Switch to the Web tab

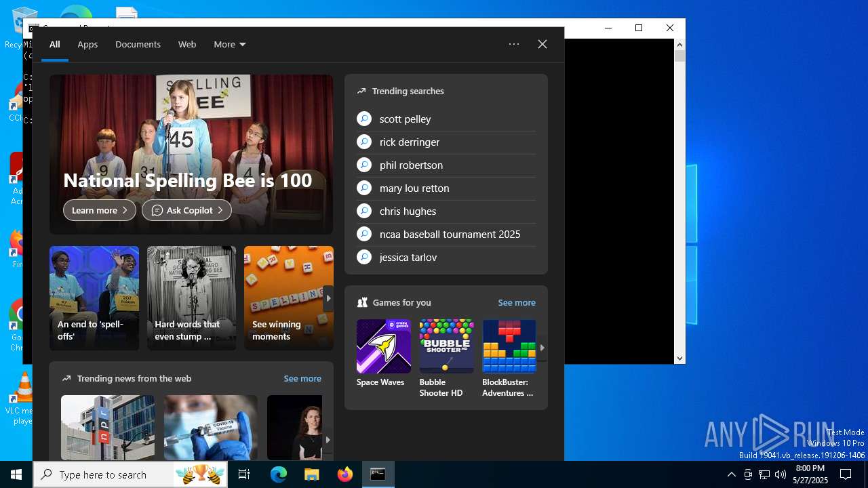click(x=187, y=44)
